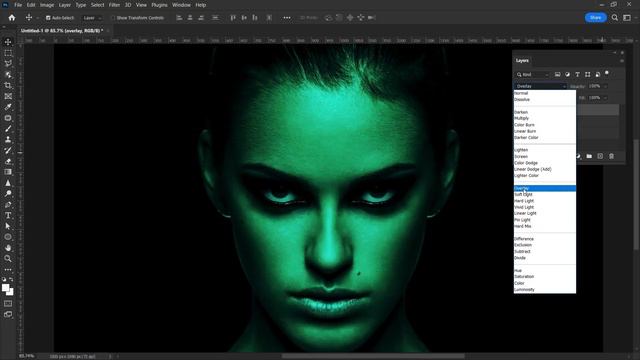
Task: Select the Pen tool
Action: [8, 204]
